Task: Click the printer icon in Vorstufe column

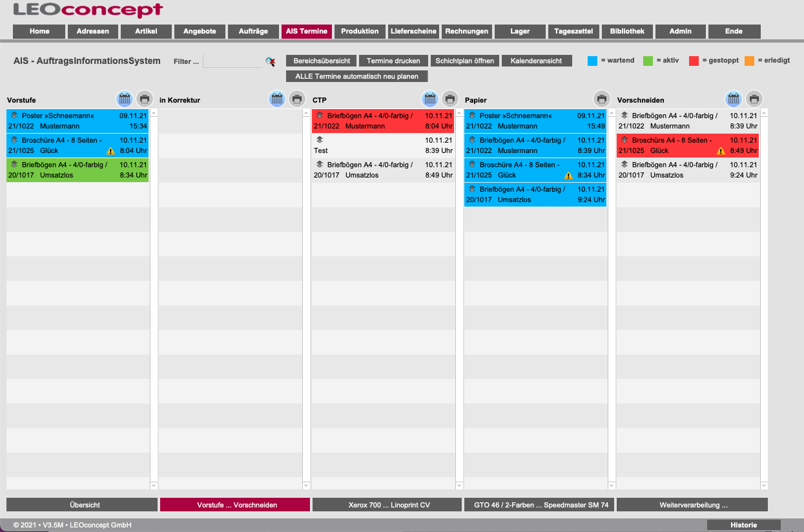Action: (x=145, y=99)
